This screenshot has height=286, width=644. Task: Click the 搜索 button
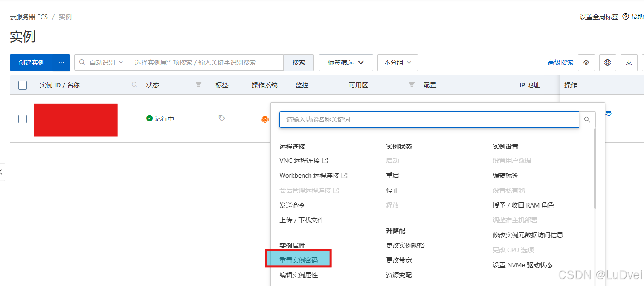[x=299, y=62]
